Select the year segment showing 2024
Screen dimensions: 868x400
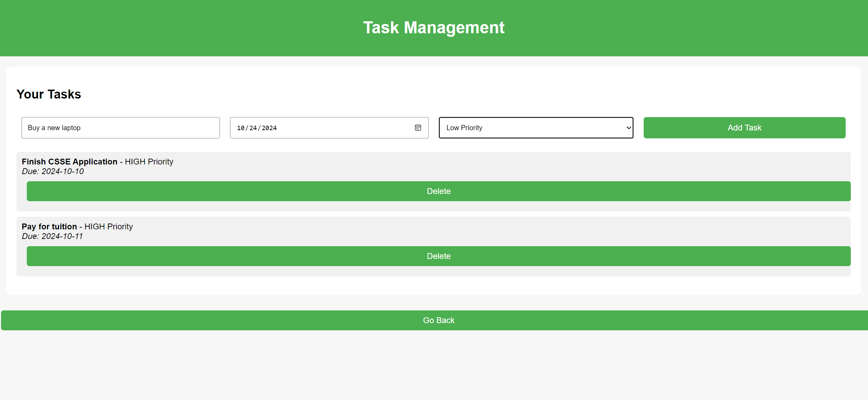point(270,128)
